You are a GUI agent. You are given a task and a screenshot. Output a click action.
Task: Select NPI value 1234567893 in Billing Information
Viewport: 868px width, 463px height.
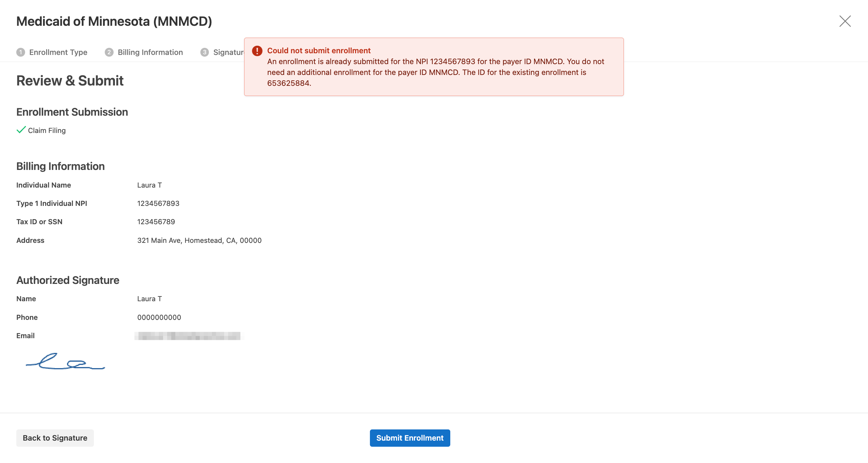coord(158,204)
